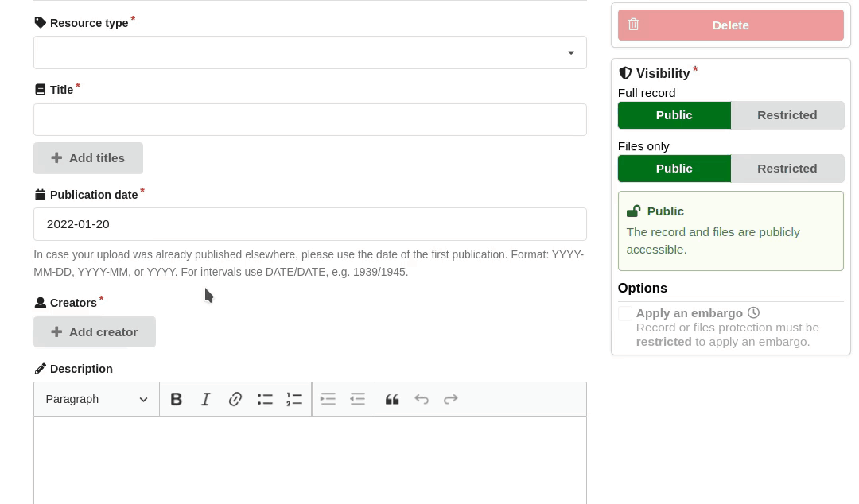Click the trash icon on Delete button
The width and height of the screenshot is (859, 504).
click(x=633, y=25)
